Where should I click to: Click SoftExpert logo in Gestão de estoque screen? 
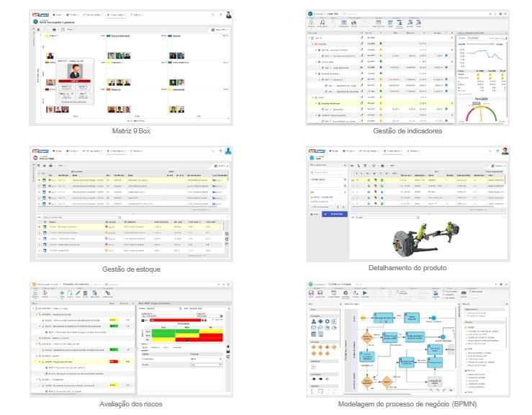[39, 151]
